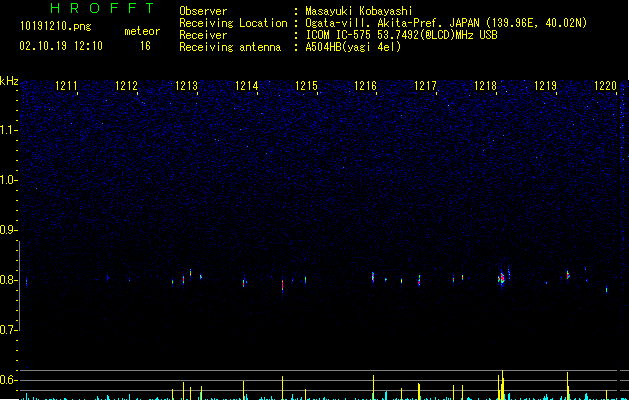
Task: Click the Receiving Location label
Action: point(233,23)
